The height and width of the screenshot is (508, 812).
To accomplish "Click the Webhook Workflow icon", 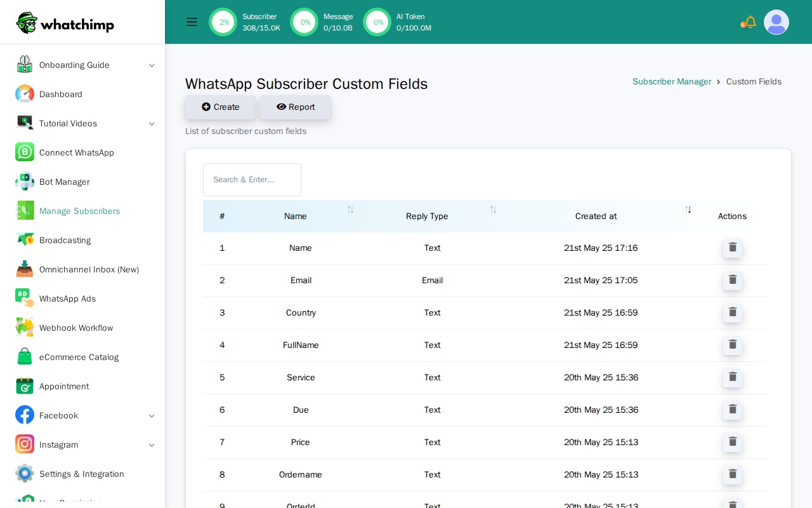I will [x=25, y=328].
